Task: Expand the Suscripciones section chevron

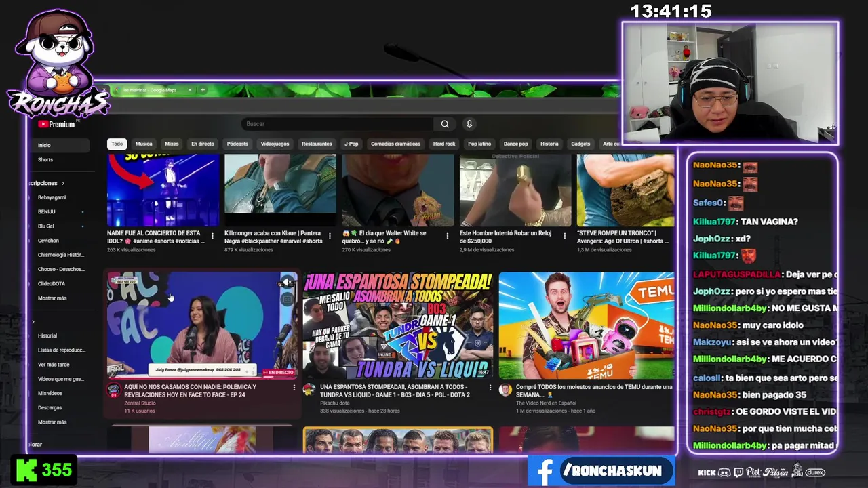Action: (x=63, y=183)
